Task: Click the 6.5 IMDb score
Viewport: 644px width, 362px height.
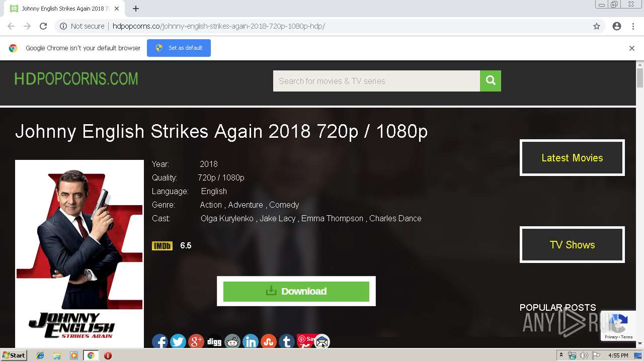Action: coord(186,246)
